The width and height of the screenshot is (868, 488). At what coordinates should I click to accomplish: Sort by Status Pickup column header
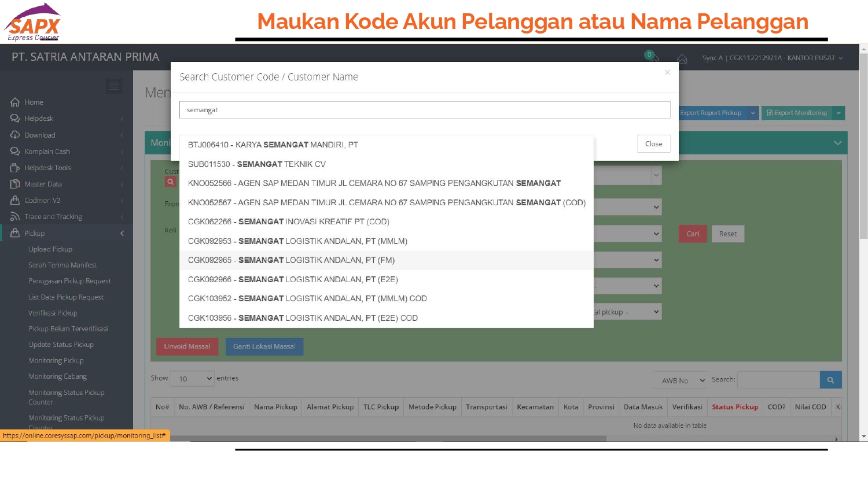[x=735, y=407]
